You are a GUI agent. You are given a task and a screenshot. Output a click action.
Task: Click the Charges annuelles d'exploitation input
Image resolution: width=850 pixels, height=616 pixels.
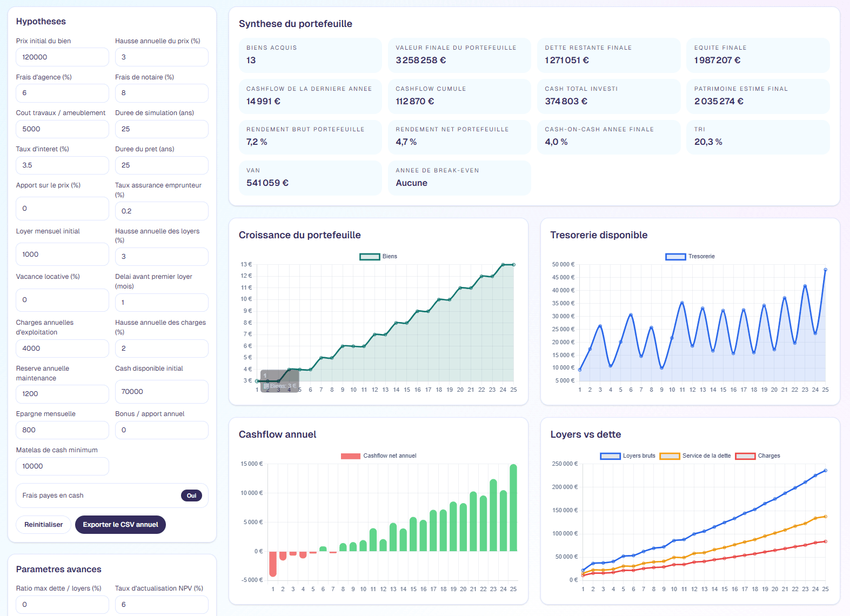pos(62,349)
